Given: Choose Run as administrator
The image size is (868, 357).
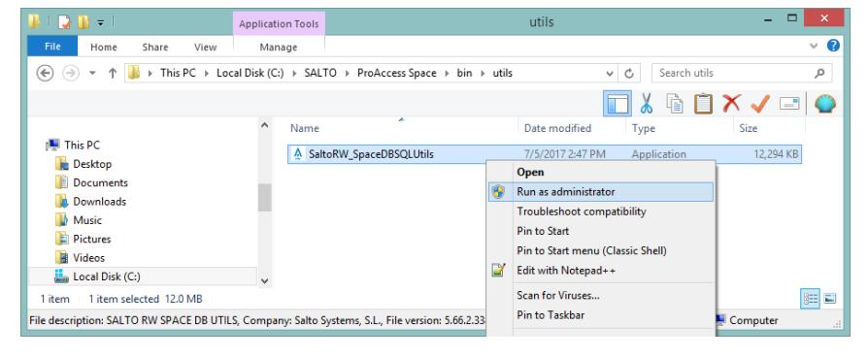Looking at the screenshot, I should tap(601, 191).
